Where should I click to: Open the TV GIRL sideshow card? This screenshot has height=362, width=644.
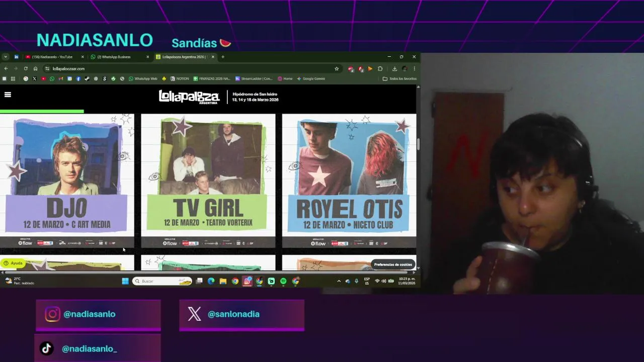coord(208,181)
